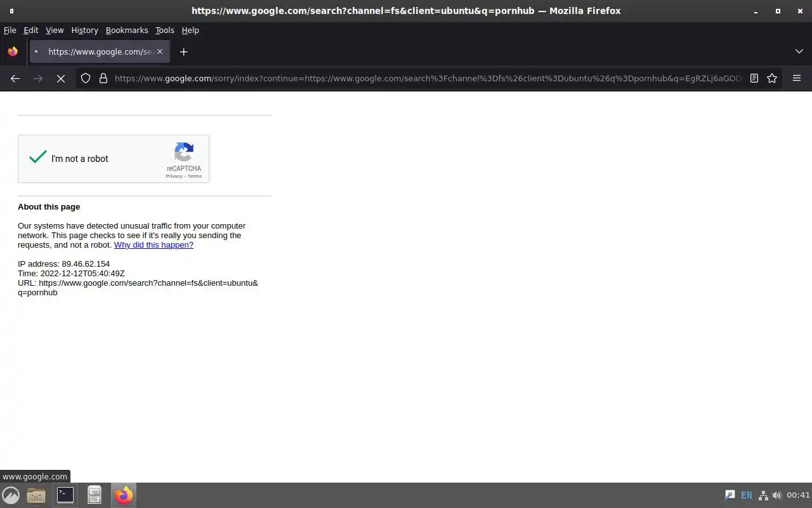Open the pinned Firefox view icon
The image size is (812, 508).
coord(13,52)
